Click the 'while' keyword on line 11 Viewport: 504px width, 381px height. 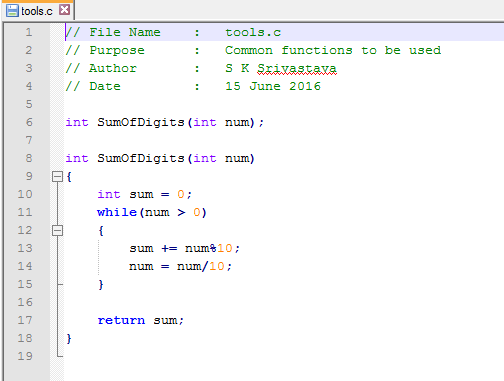pyautogui.click(x=117, y=212)
